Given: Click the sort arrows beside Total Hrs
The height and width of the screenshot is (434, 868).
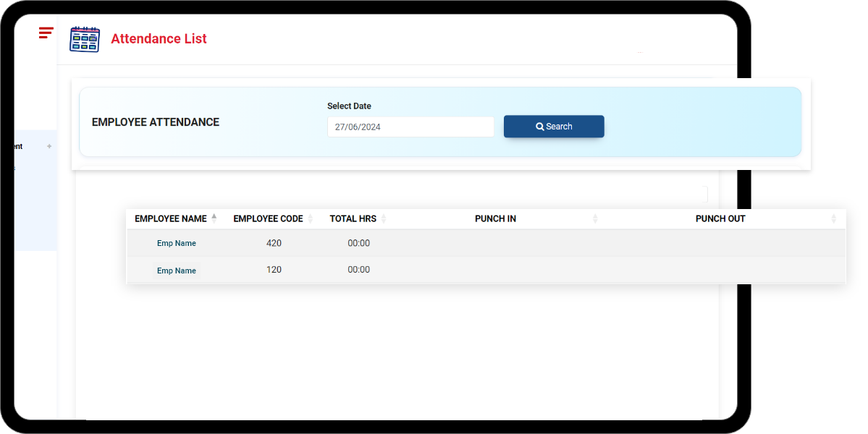Looking at the screenshot, I should tap(384, 219).
